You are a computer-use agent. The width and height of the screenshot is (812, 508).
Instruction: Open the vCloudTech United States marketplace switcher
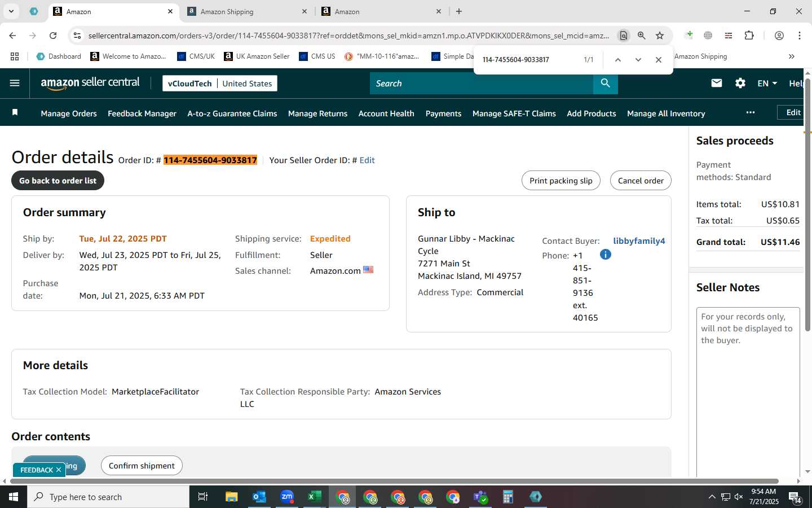(220, 84)
